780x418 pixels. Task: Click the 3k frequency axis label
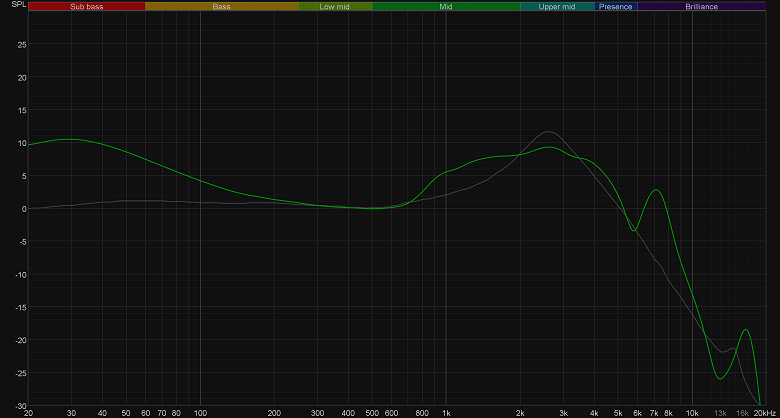coord(564,413)
